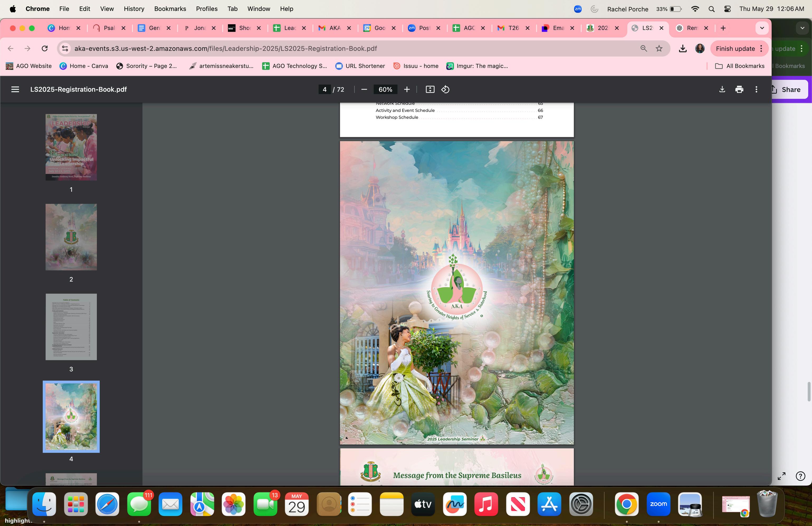Rotate the PDF counterclockwise
The width and height of the screenshot is (812, 526).
(x=445, y=89)
